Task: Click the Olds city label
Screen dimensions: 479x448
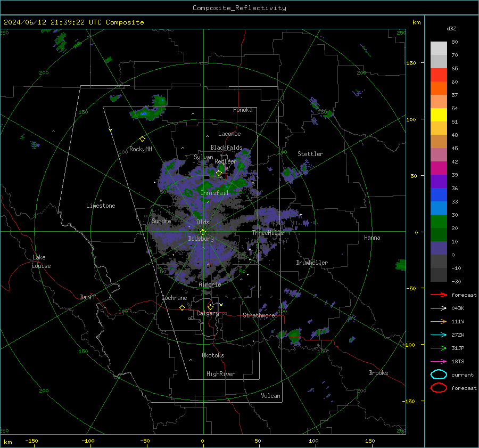Action: coord(203,222)
